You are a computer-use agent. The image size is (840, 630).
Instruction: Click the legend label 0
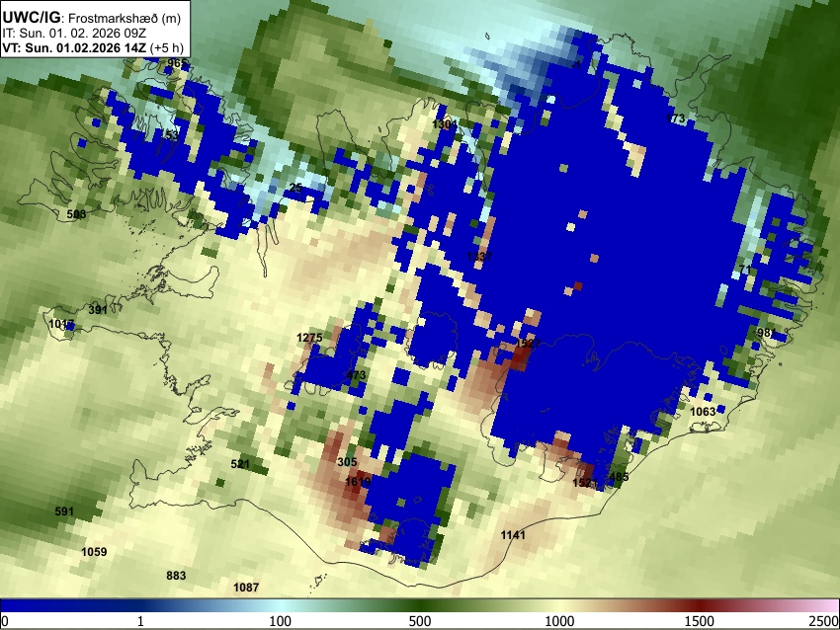tap(5, 621)
